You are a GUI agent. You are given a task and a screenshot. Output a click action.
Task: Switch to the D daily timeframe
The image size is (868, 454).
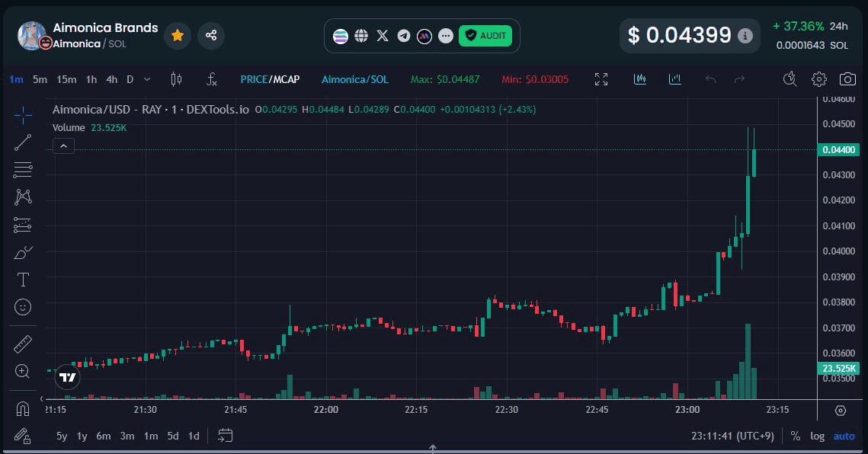(x=130, y=79)
